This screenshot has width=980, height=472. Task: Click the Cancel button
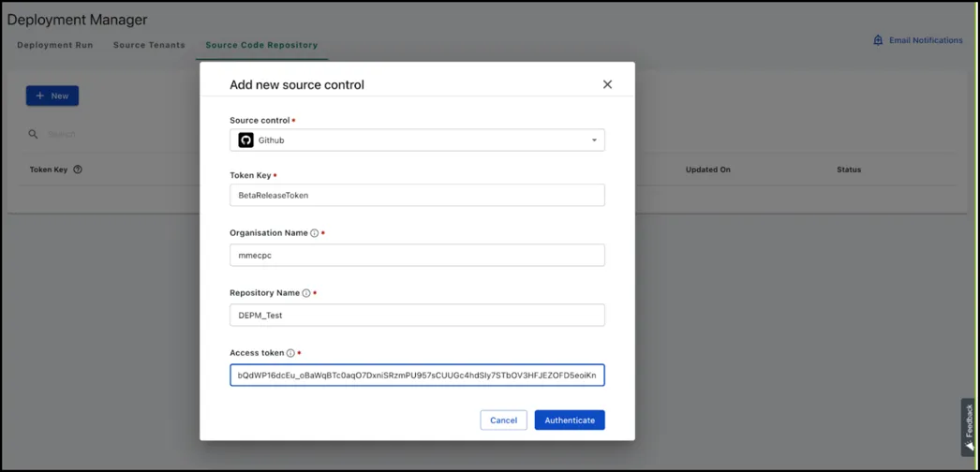(x=504, y=420)
